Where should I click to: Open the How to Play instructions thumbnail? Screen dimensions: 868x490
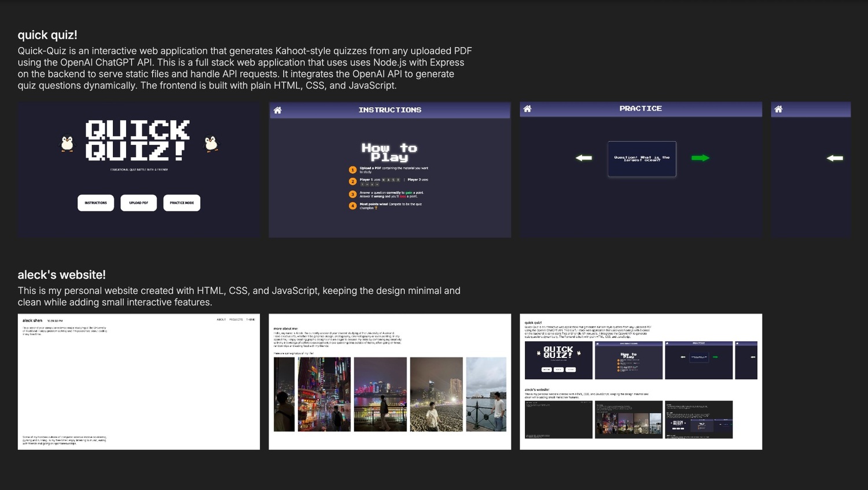390,170
